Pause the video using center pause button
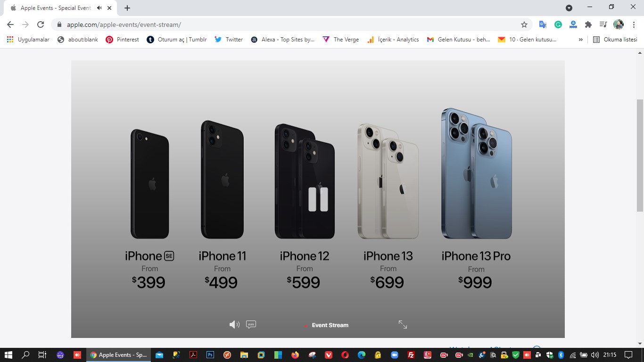The width and height of the screenshot is (644, 362). point(318,199)
